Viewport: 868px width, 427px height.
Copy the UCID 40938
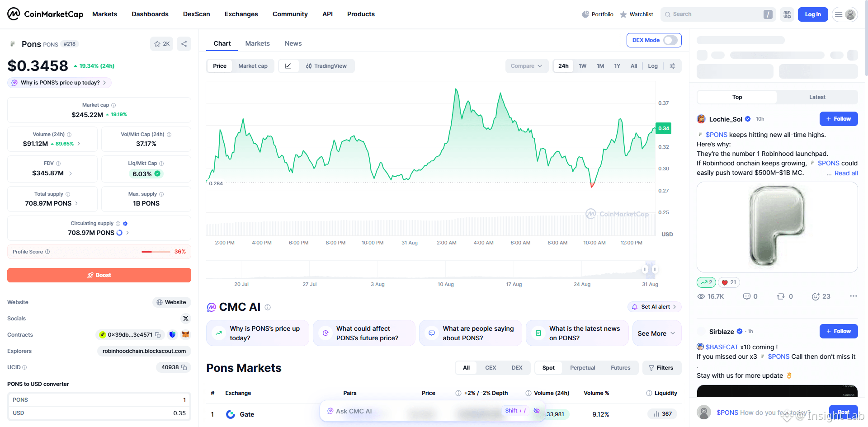pos(184,367)
